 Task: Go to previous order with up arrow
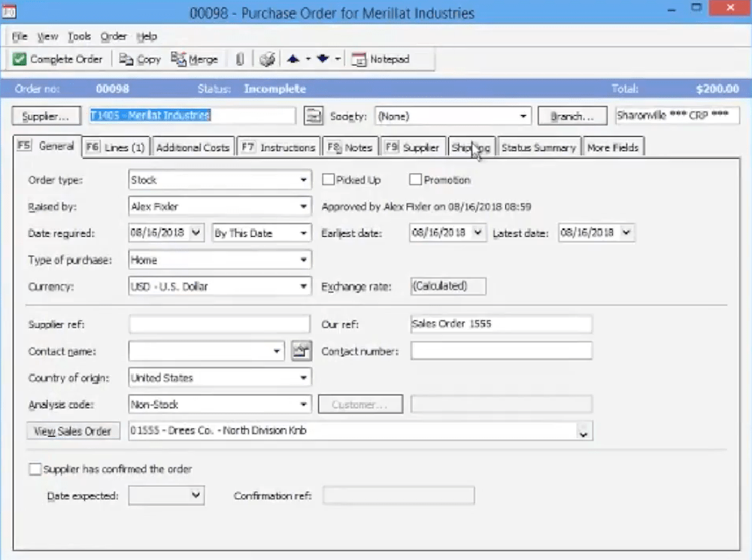pos(293,59)
